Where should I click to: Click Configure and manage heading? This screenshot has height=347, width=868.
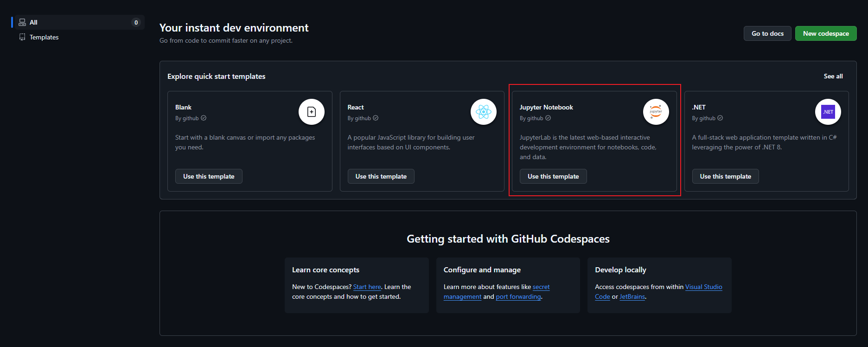[482, 270]
